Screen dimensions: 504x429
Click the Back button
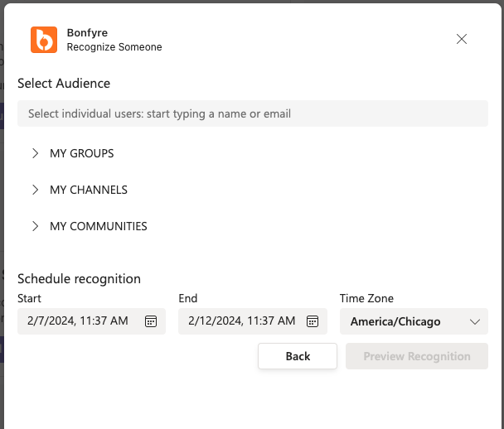[x=298, y=356]
